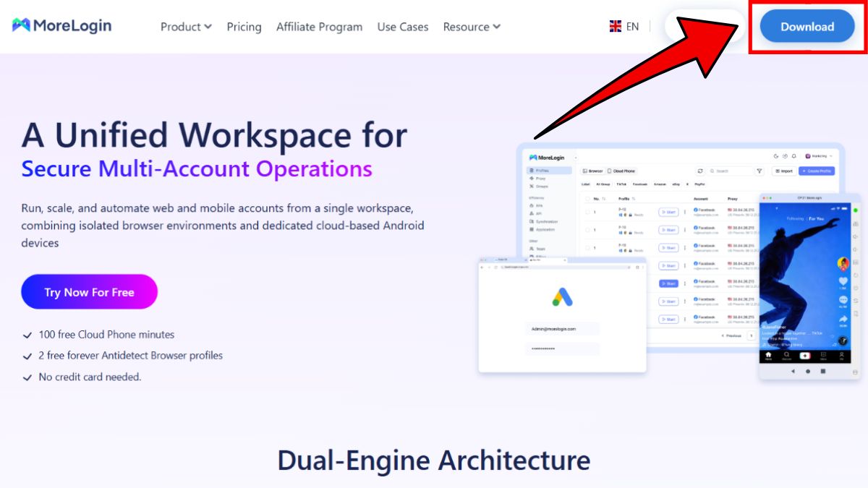This screenshot has height=488, width=868.
Task: Click the UK flag language icon
Action: point(616,27)
